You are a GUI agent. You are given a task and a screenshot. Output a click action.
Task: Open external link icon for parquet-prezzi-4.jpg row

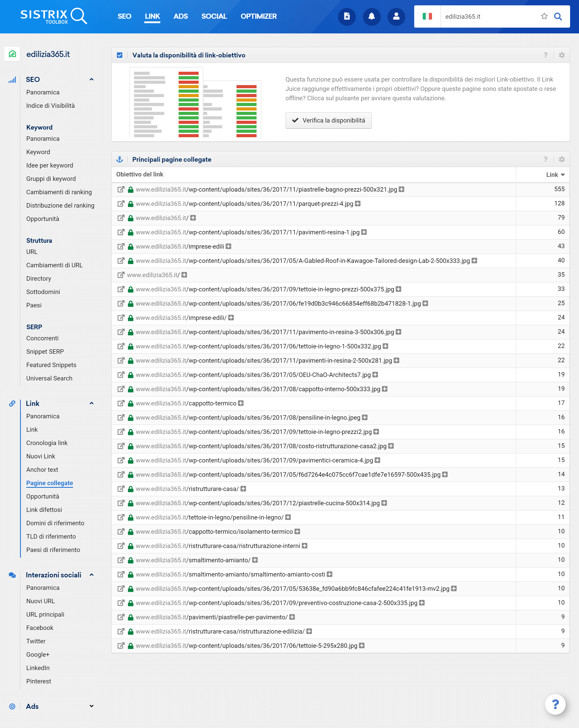[120, 204]
